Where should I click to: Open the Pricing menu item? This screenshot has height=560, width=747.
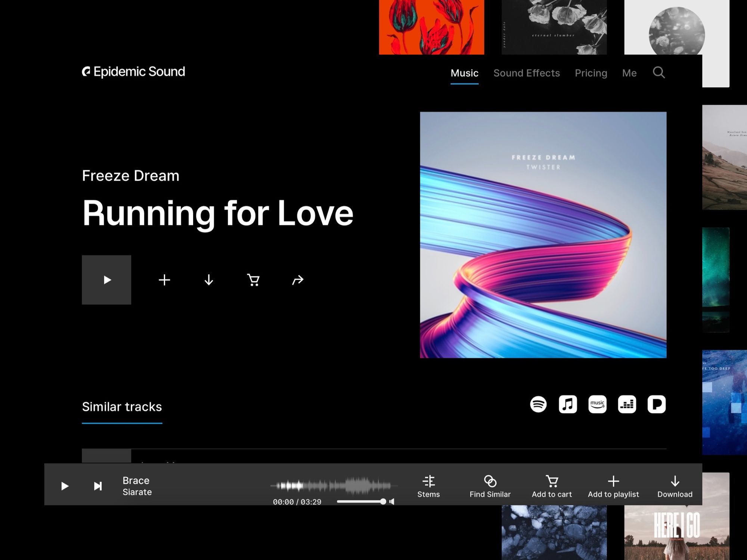pos(591,73)
